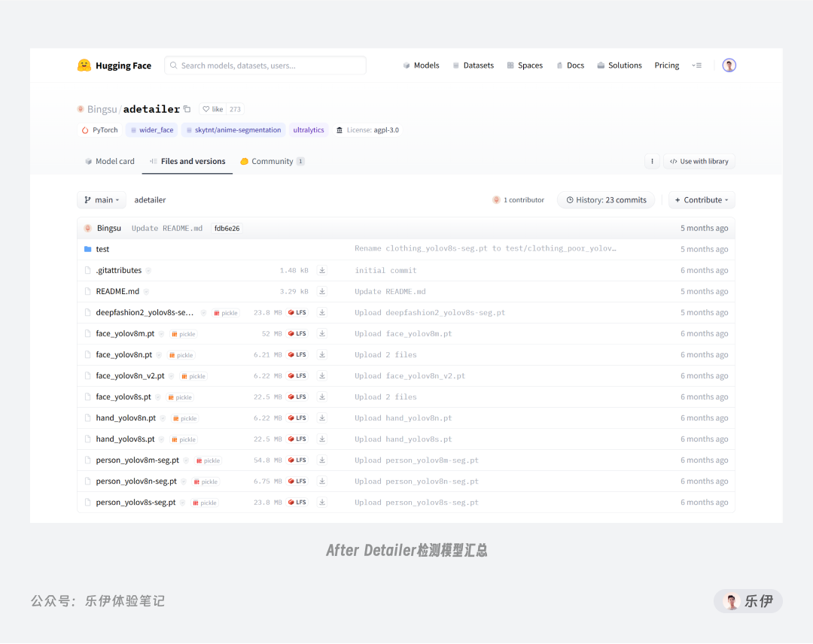Screen dimensions: 813x644
Task: Click Use with library button
Action: point(699,161)
